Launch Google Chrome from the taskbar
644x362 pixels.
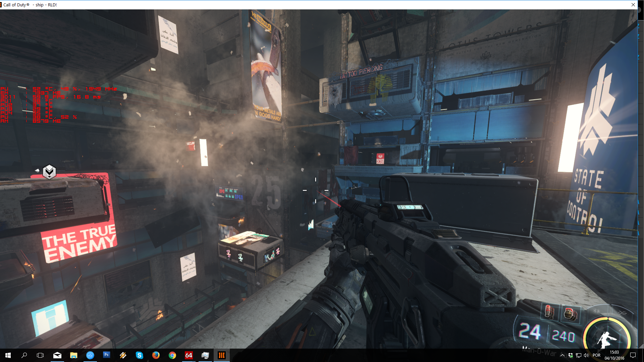(x=172, y=355)
